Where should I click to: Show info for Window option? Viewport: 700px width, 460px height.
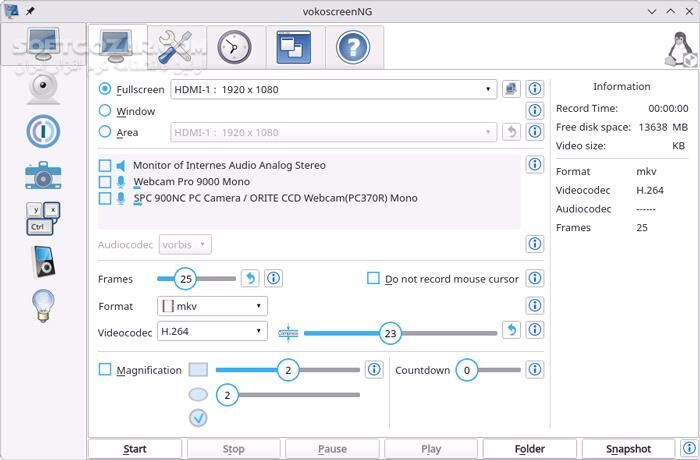(x=535, y=110)
